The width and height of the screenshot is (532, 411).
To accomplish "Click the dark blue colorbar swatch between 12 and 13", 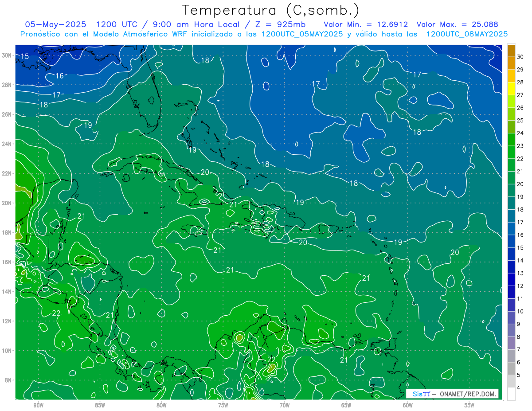I will pyautogui.click(x=511, y=280).
